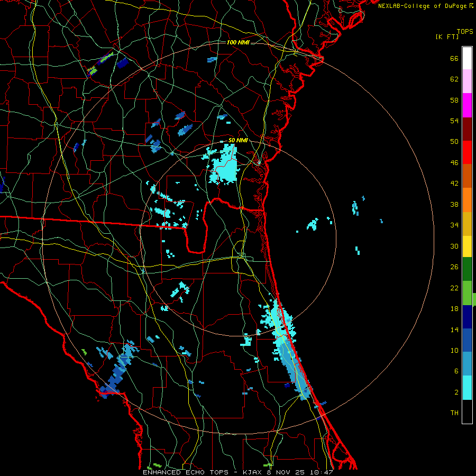The width and height of the screenshot is (476, 476).
Task: Click the "38" legend value
Action: pos(454,204)
